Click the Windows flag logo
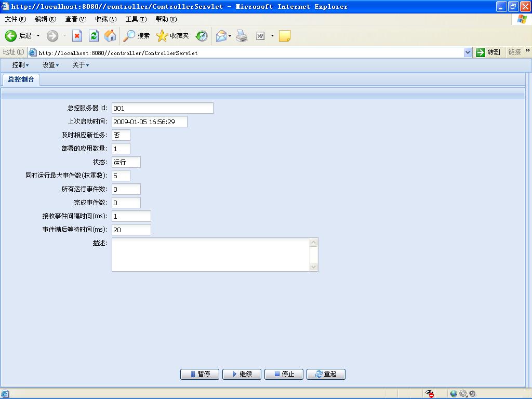Screen dimensions: 532x399 [x=522, y=19]
